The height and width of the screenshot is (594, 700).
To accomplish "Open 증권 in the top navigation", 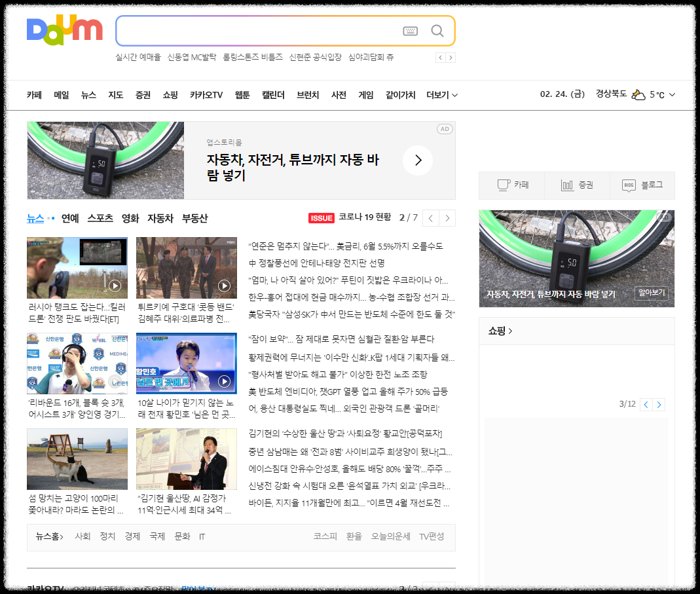I will pyautogui.click(x=143, y=95).
